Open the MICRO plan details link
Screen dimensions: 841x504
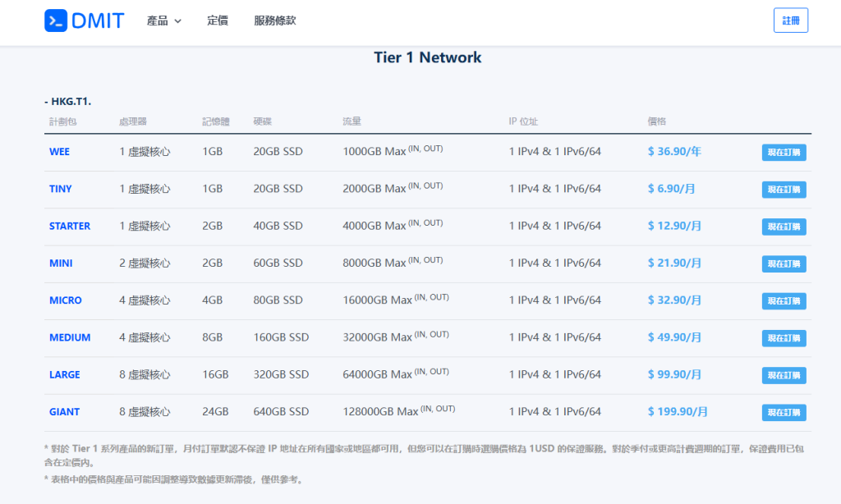click(x=65, y=300)
